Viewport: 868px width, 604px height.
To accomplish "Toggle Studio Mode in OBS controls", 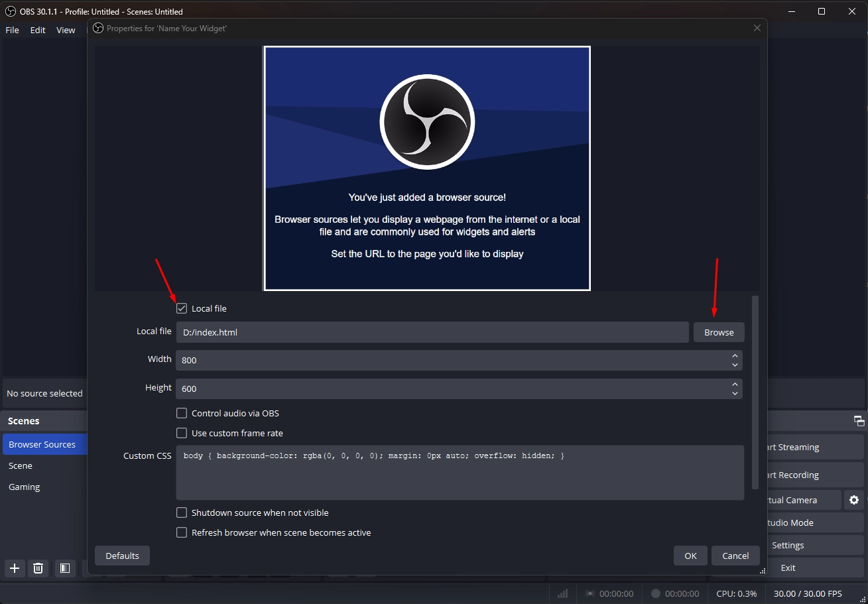I will click(816, 522).
